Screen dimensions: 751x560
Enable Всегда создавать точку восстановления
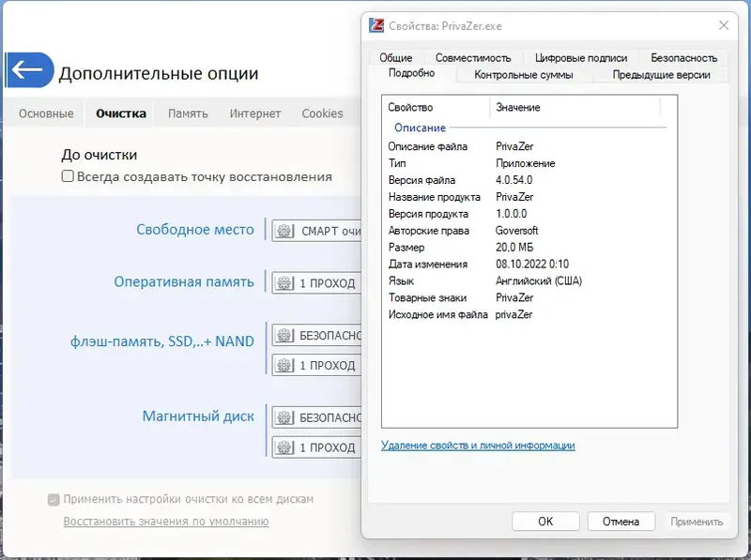click(x=67, y=175)
